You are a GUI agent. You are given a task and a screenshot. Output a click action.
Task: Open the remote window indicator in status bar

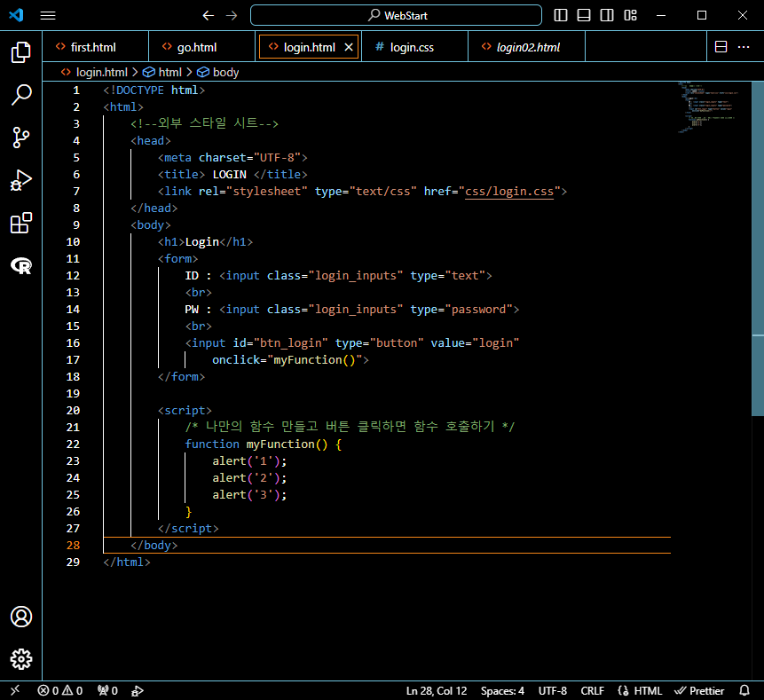pyautogui.click(x=15, y=691)
